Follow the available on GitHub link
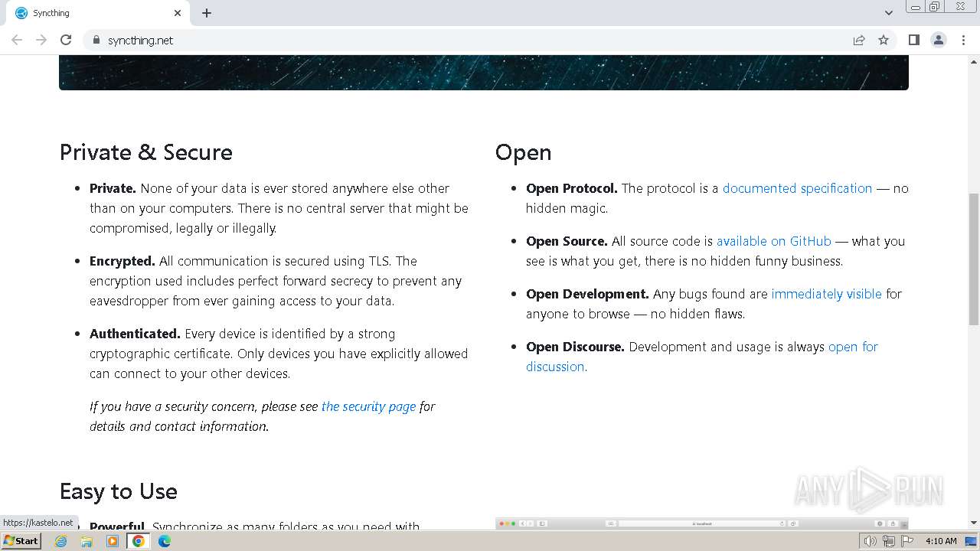 tap(773, 241)
